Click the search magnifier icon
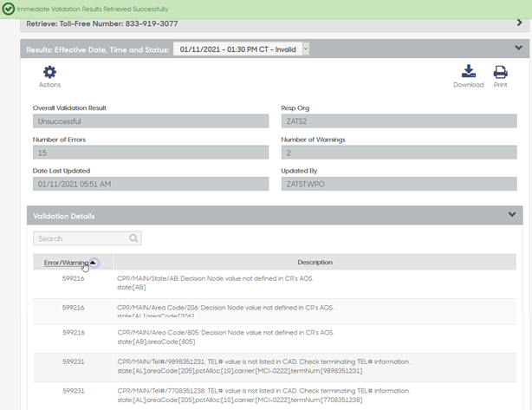The width and height of the screenshot is (532, 410). click(133, 238)
